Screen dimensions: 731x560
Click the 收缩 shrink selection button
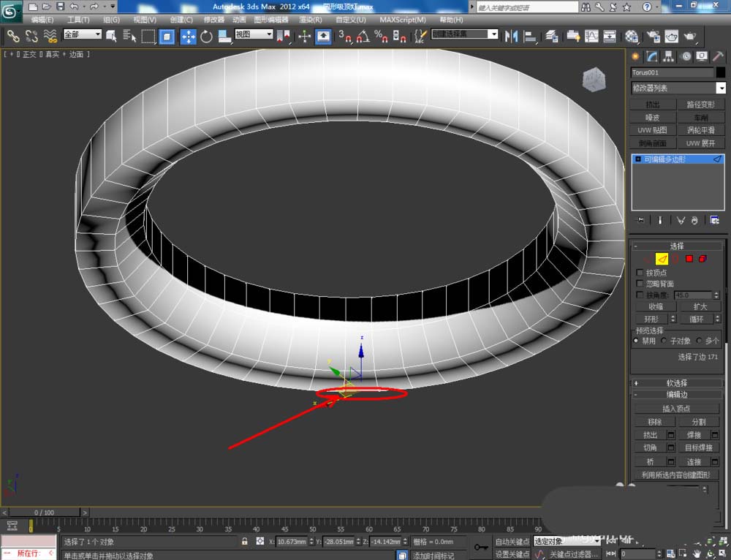pos(656,306)
